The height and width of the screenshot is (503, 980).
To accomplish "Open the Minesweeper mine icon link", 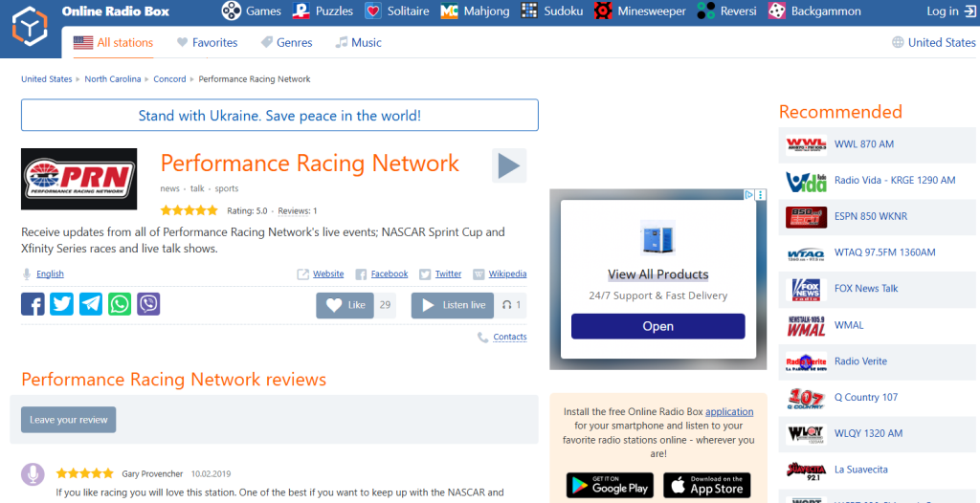I will coord(603,11).
